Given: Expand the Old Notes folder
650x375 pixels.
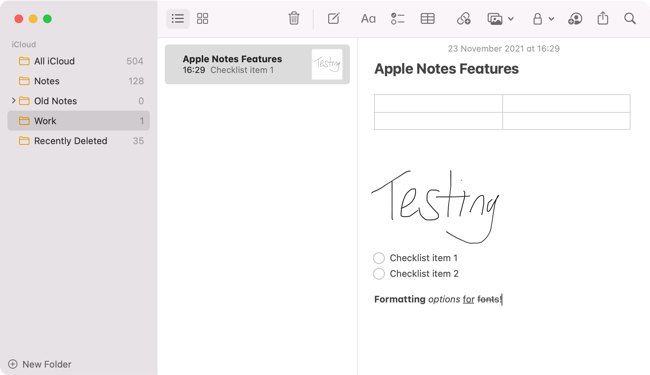Looking at the screenshot, I should tap(13, 101).
